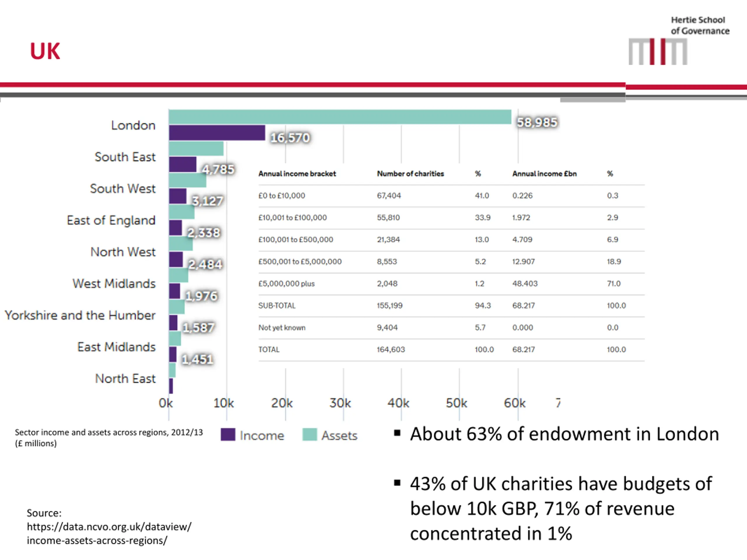Screen dimensions: 747x560
Task: Toggle the Assets legend label
Action: click(x=339, y=435)
